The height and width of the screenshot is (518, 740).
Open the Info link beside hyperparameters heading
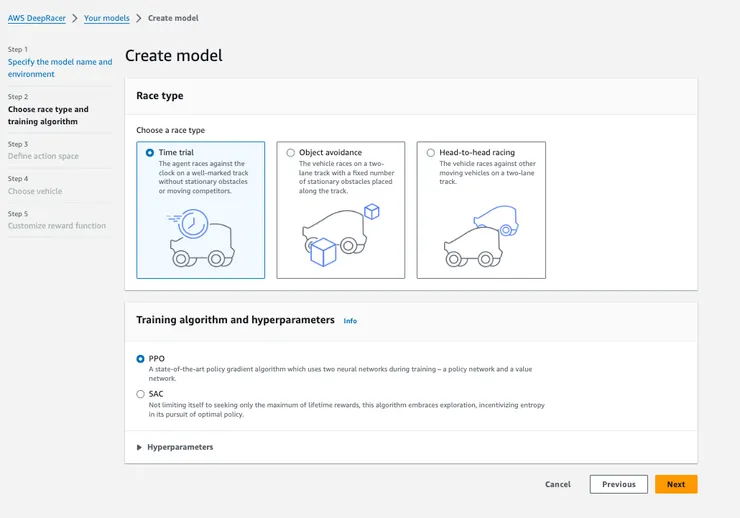point(350,321)
